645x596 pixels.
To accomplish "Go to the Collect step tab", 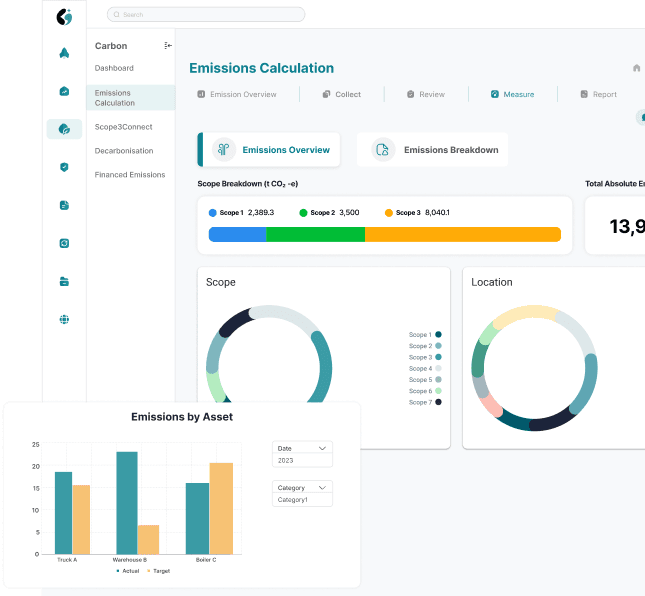I will tap(342, 94).
